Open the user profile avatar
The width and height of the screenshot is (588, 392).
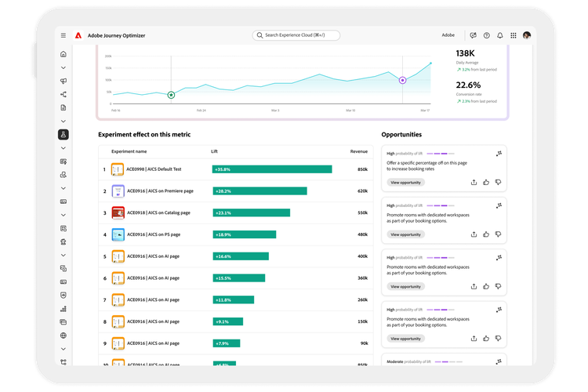(x=527, y=35)
